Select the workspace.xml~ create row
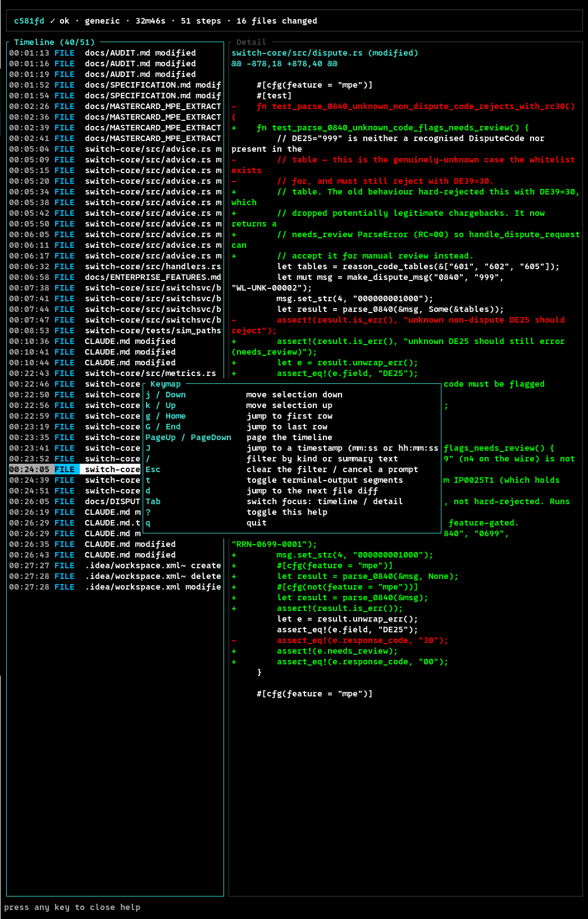The height and width of the screenshot is (919, 588). [115, 565]
